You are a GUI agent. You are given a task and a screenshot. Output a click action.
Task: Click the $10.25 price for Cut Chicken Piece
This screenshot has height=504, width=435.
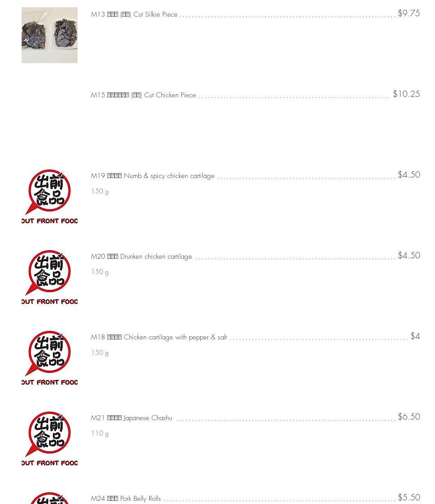coord(407,94)
